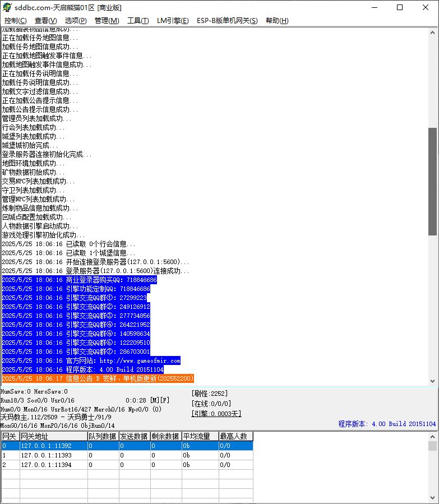Click orange log line 信息公告 单机版更新

(98, 378)
